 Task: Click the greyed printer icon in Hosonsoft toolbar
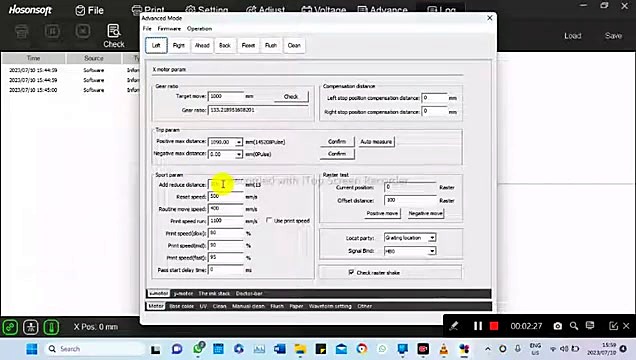(21, 31)
